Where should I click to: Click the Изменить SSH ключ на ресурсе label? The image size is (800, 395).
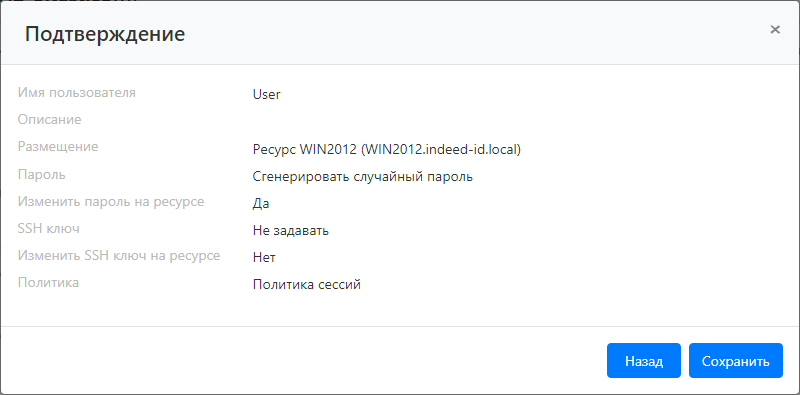119,256
